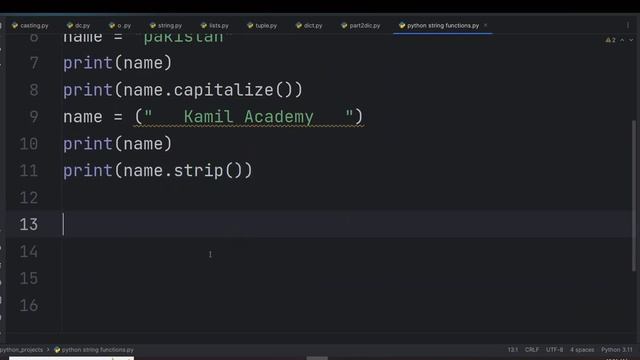Switch to the tuple.py tab
640x360 pixels.
(x=262, y=25)
